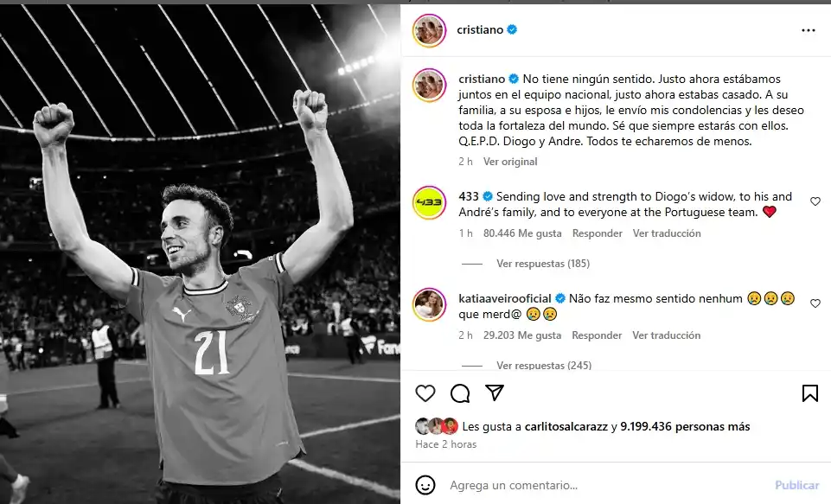Reply to the 433 comment
The image size is (831, 504).
(x=597, y=233)
